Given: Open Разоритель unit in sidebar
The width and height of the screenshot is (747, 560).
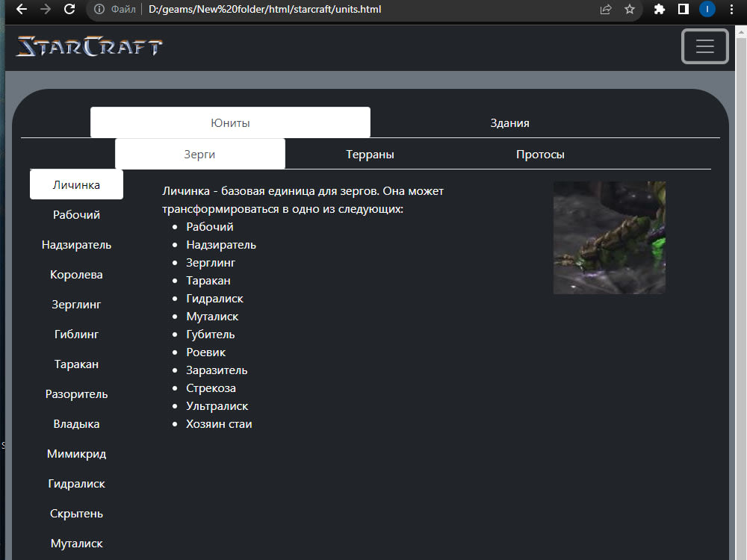Looking at the screenshot, I should point(76,394).
